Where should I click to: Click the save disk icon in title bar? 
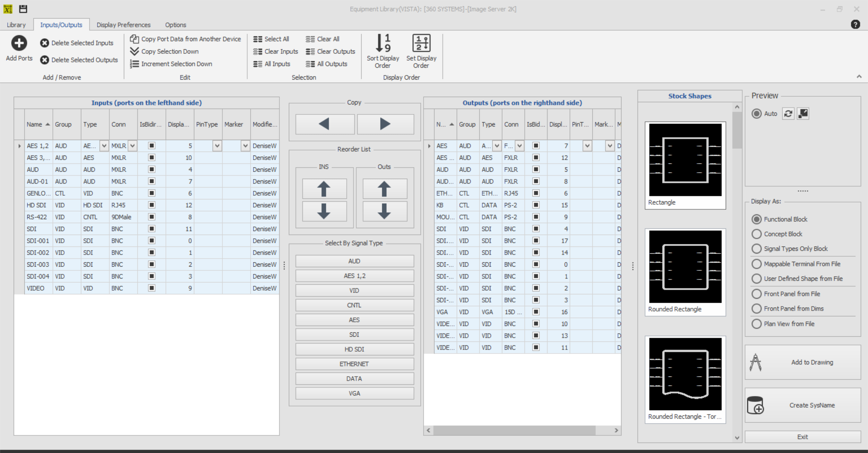tap(23, 9)
